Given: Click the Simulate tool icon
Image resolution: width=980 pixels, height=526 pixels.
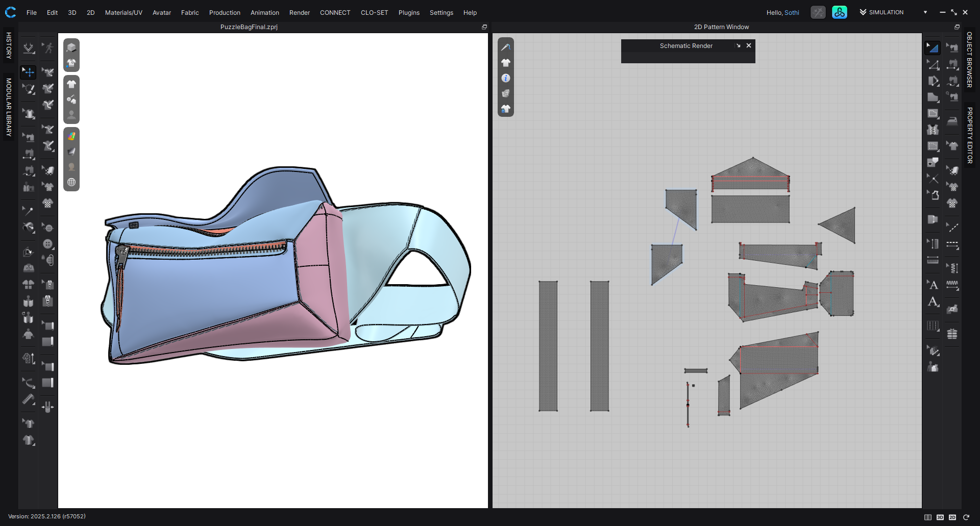Looking at the screenshot, I should click(29, 48).
